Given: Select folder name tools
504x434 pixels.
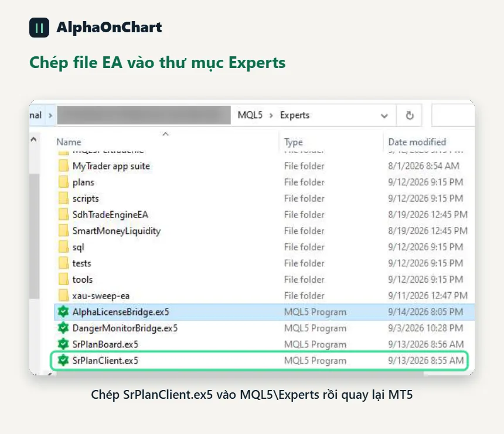Looking at the screenshot, I should (x=83, y=280).
